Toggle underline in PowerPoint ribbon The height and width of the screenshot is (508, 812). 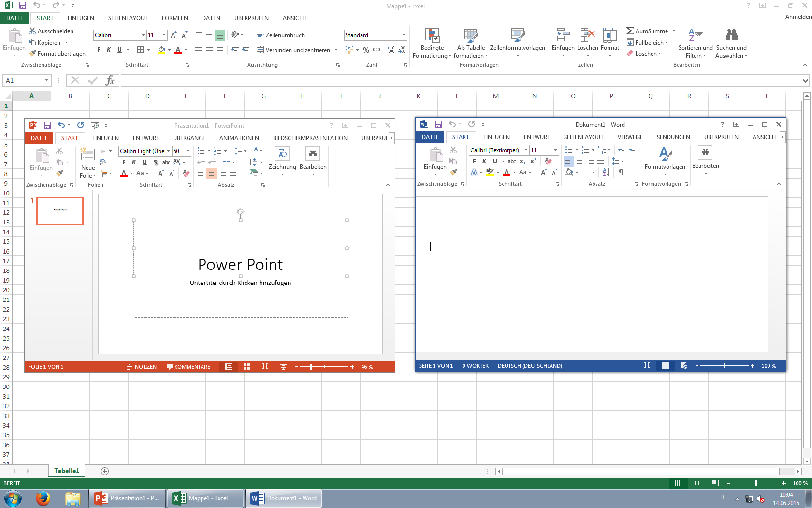145,162
